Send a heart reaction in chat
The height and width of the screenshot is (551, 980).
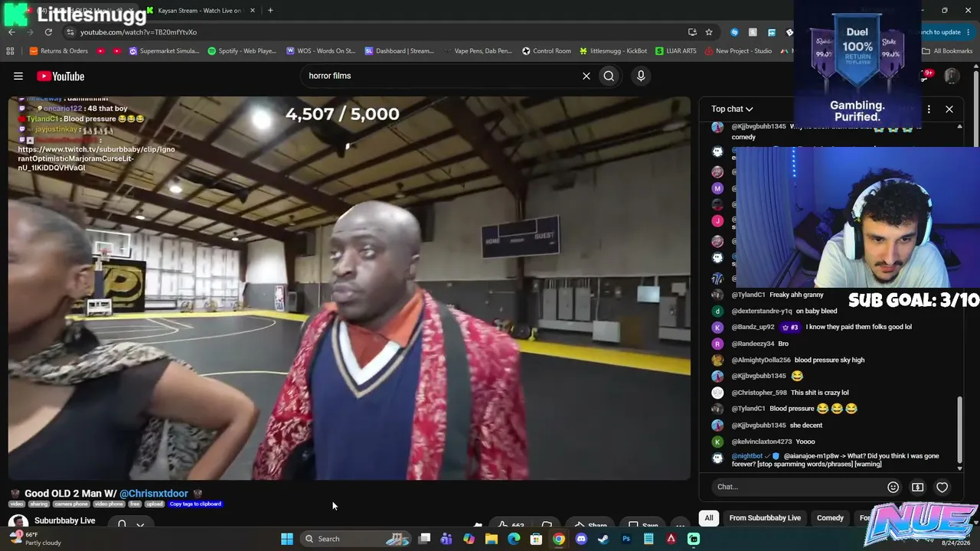(x=942, y=487)
